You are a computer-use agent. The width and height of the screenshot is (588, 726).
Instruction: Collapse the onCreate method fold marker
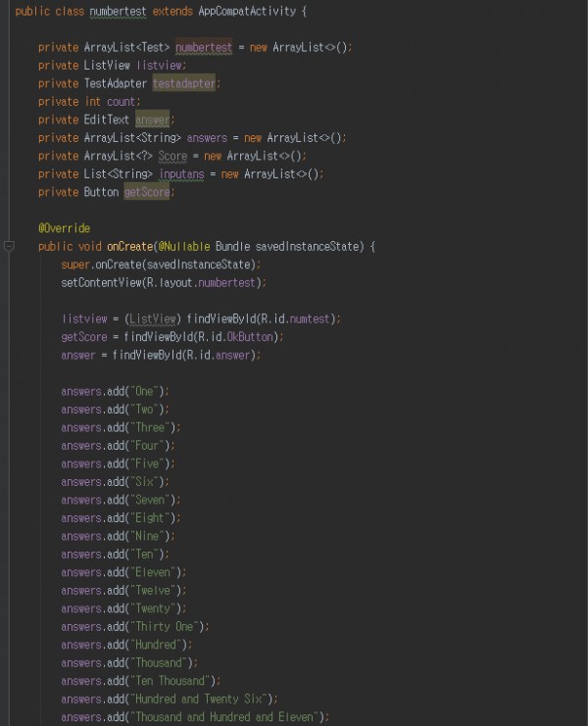pyautogui.click(x=9, y=246)
